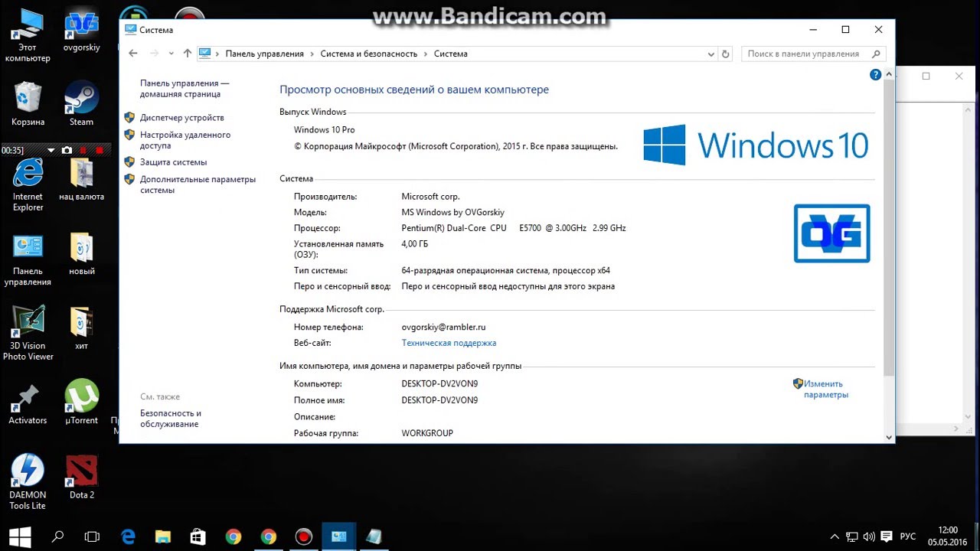This screenshot has width=980, height=551.
Task: Launch 3D Vision Photo Viewer
Action: click(x=28, y=334)
